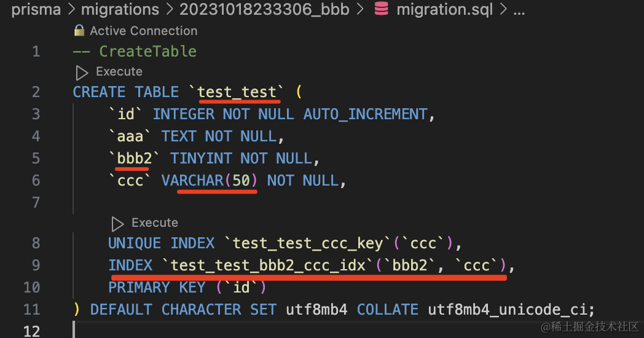Click the utf8mb4_unicode_ci collation text
Viewport: 644px width, 338px height.
coord(511,310)
